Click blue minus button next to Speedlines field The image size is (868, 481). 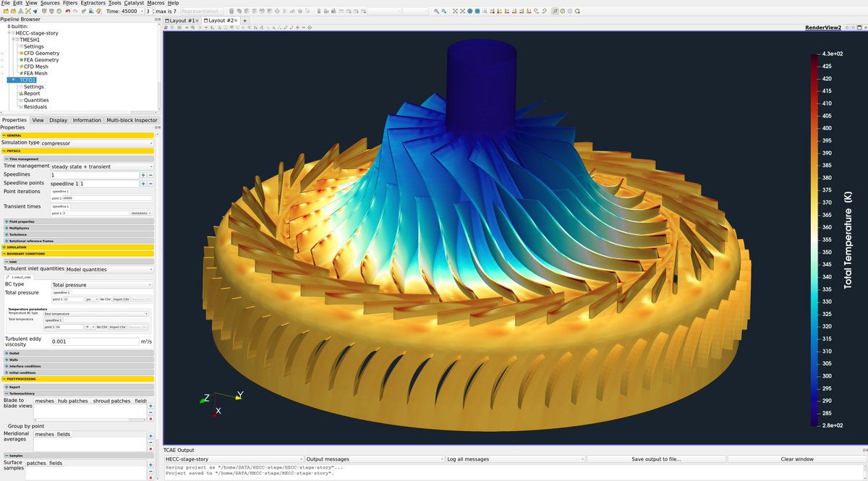coord(150,175)
